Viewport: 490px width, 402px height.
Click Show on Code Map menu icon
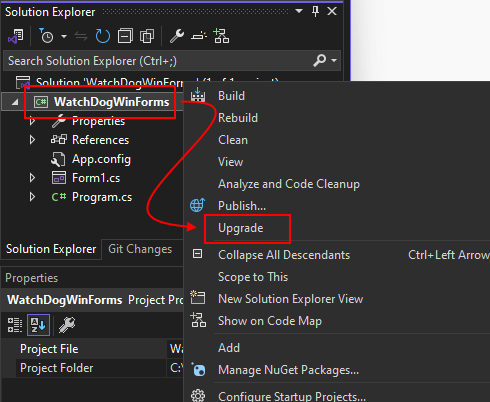[x=198, y=320]
